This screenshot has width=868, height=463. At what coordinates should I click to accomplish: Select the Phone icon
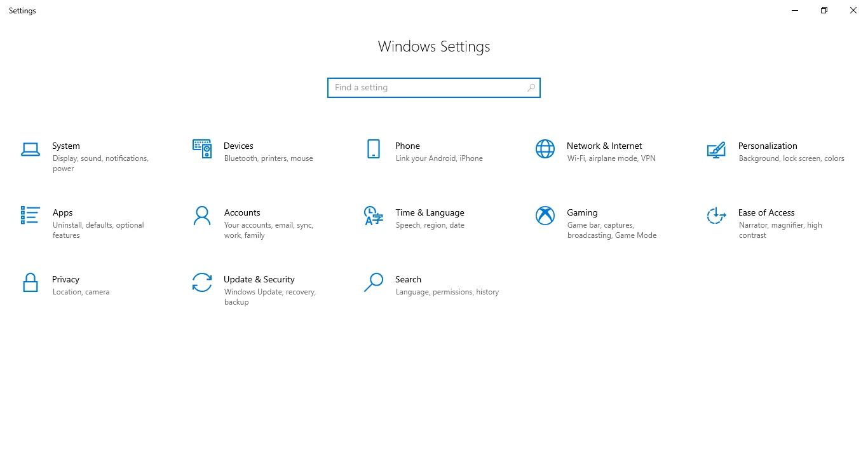tap(373, 149)
